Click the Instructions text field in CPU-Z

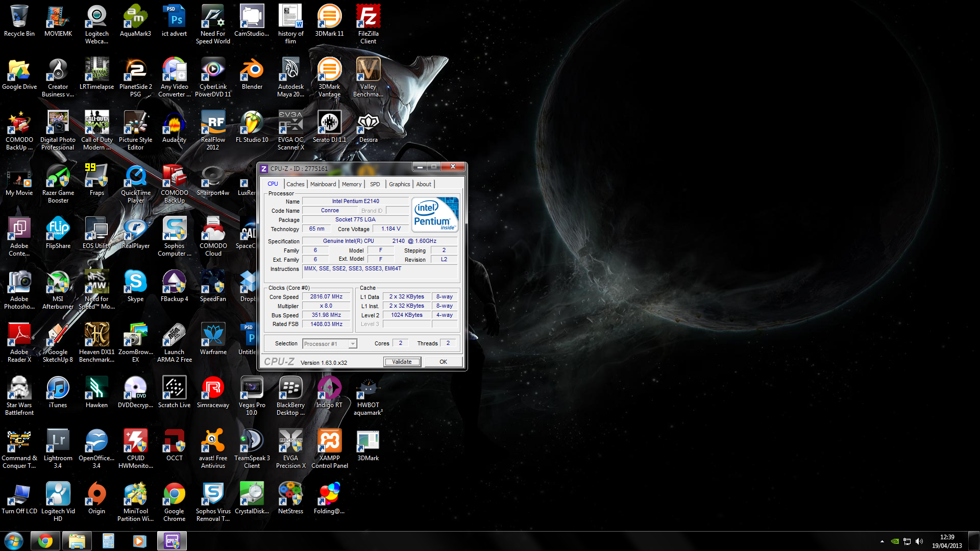pyautogui.click(x=380, y=272)
